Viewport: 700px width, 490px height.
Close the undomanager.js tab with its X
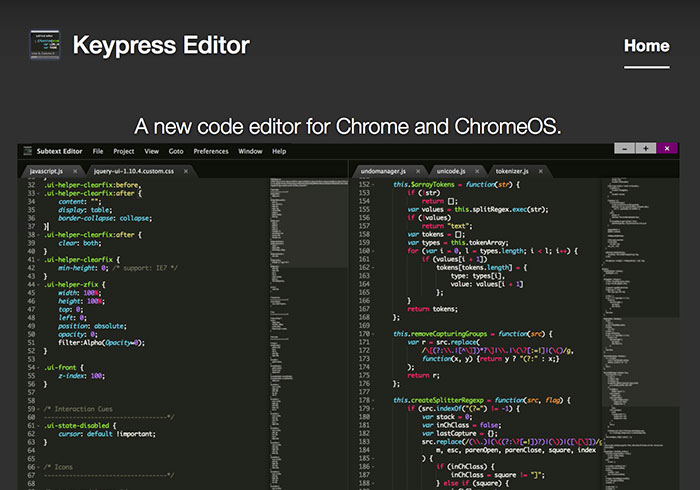pos(418,171)
